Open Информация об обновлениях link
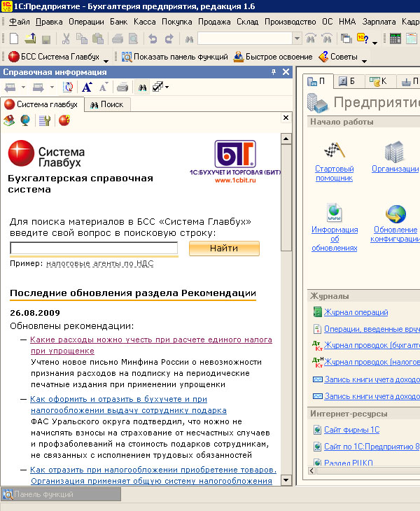 tap(335, 239)
